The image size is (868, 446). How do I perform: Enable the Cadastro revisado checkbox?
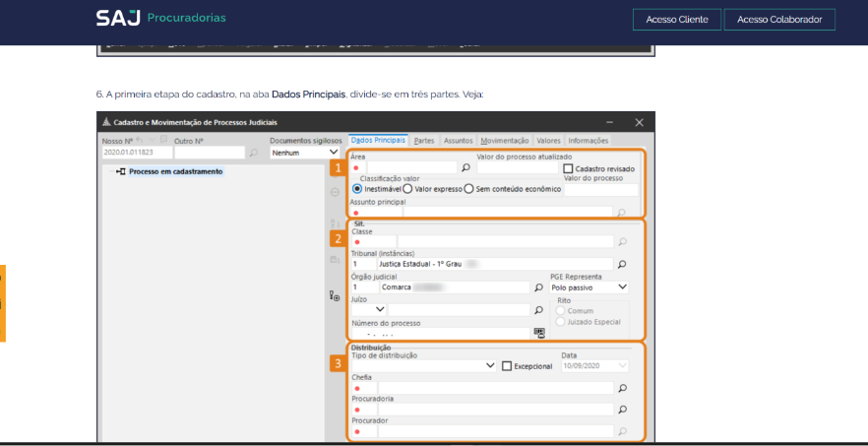pyautogui.click(x=569, y=168)
